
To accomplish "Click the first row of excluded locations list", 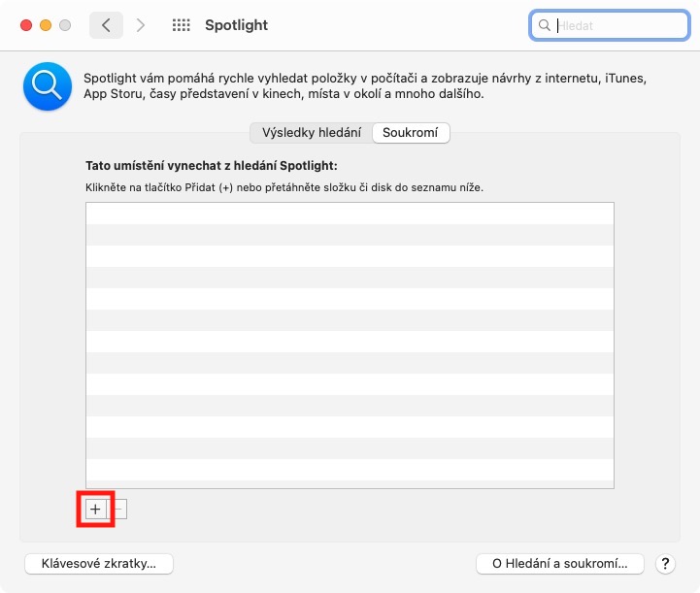I will [x=350, y=214].
